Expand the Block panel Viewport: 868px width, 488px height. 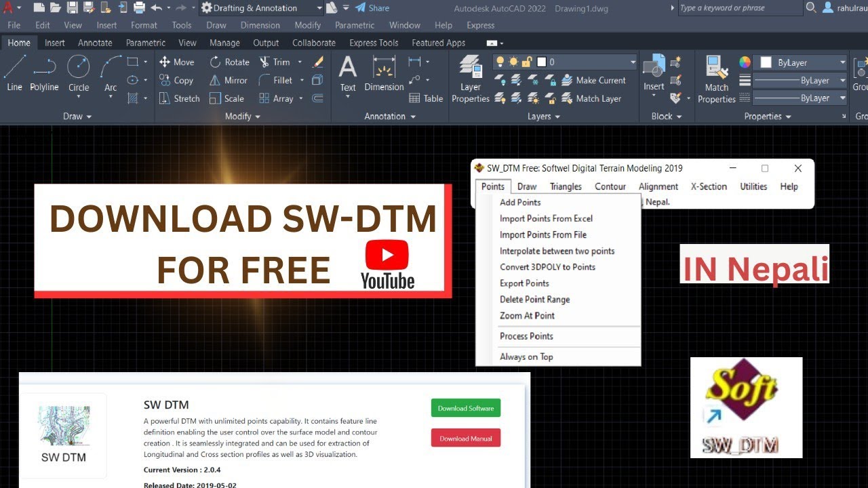[x=667, y=116]
